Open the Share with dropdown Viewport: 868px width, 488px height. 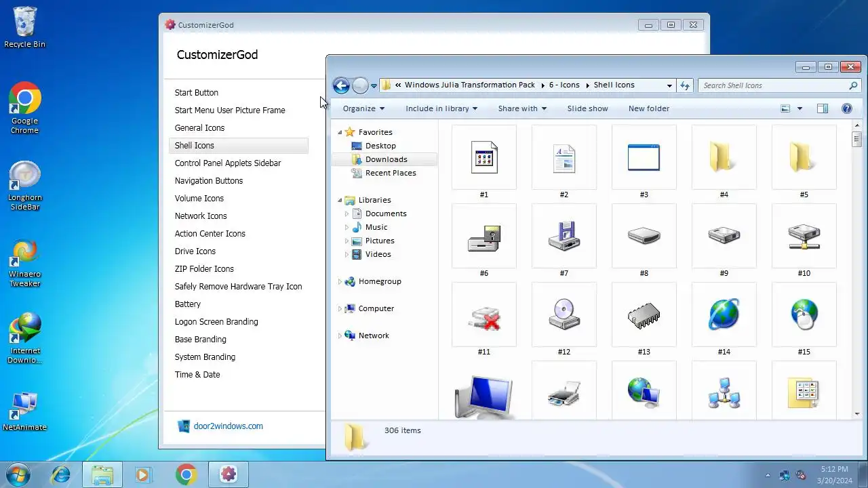[522, 108]
